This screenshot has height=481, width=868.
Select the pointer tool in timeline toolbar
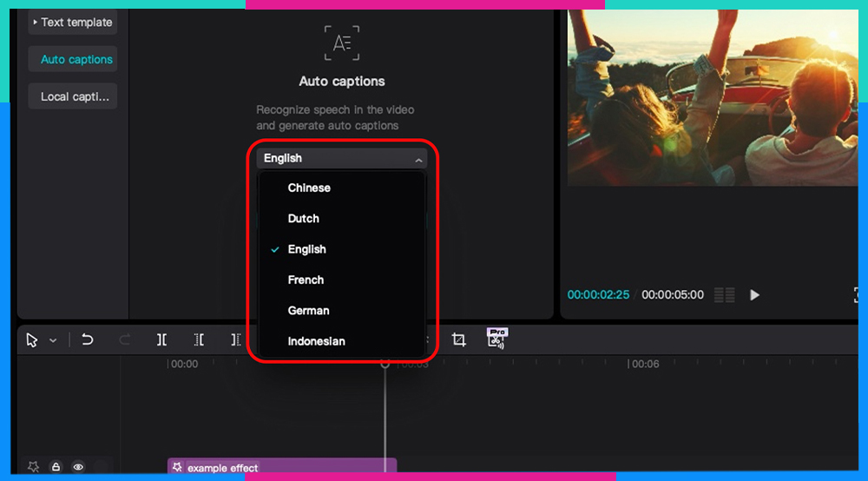click(x=32, y=340)
